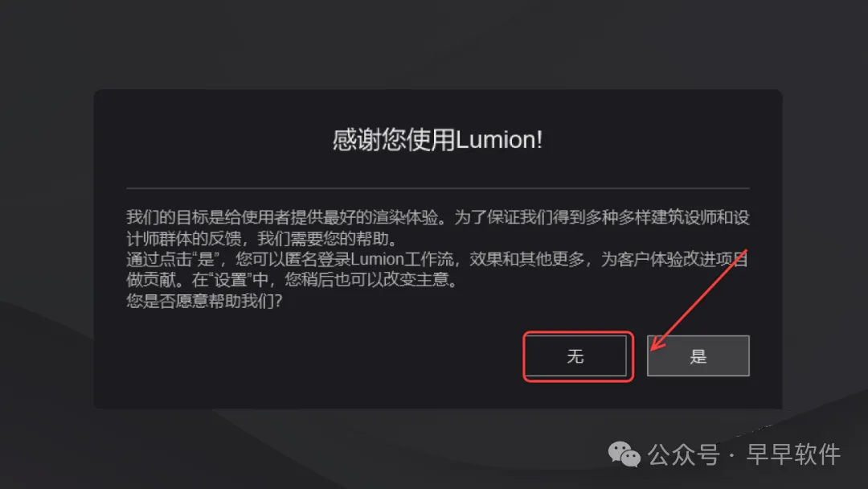Click the question 您是否愿意帮助我们?
Viewport: 868px width, 489px height.
(204, 301)
